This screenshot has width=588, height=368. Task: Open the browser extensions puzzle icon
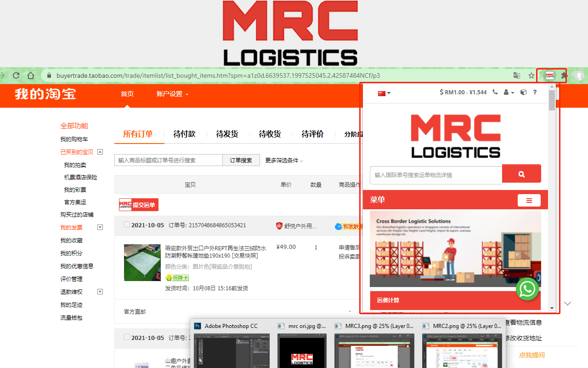(565, 75)
